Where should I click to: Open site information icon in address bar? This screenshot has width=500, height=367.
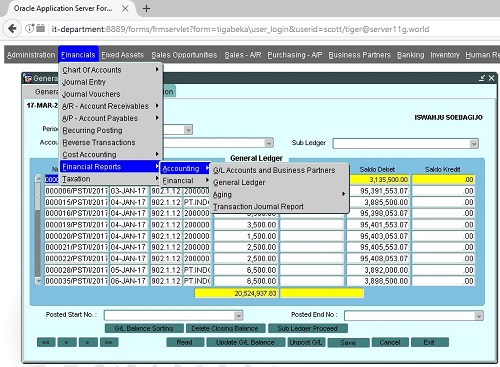click(x=30, y=29)
